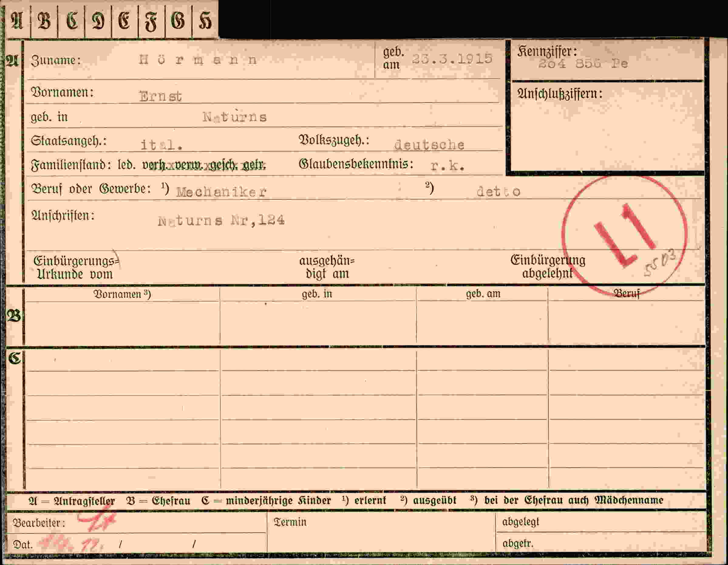Click the legend 'B = Ehefrau'
The width and height of the screenshot is (728, 565).
[158, 501]
